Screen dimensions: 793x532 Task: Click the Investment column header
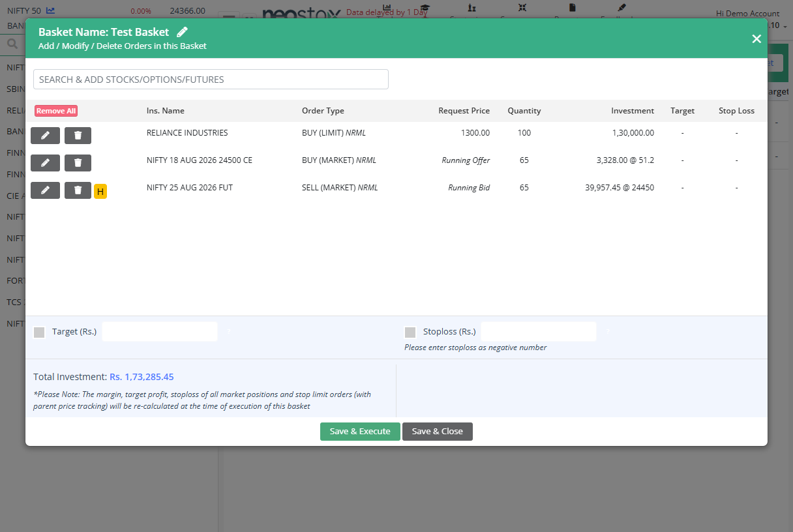coord(633,111)
